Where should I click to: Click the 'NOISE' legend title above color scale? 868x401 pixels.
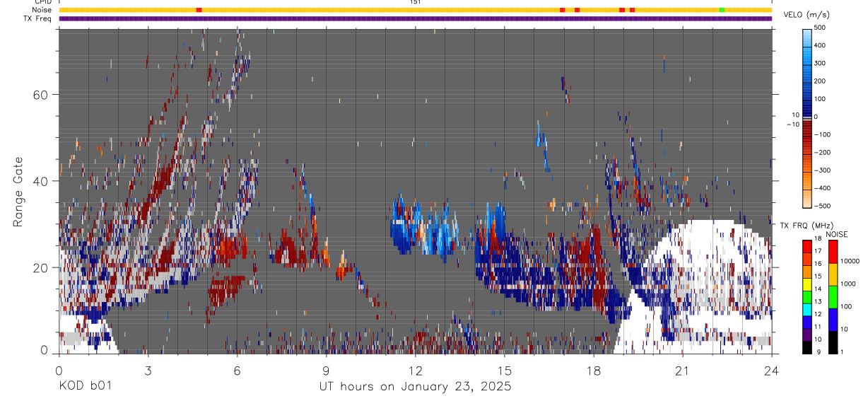[836, 234]
